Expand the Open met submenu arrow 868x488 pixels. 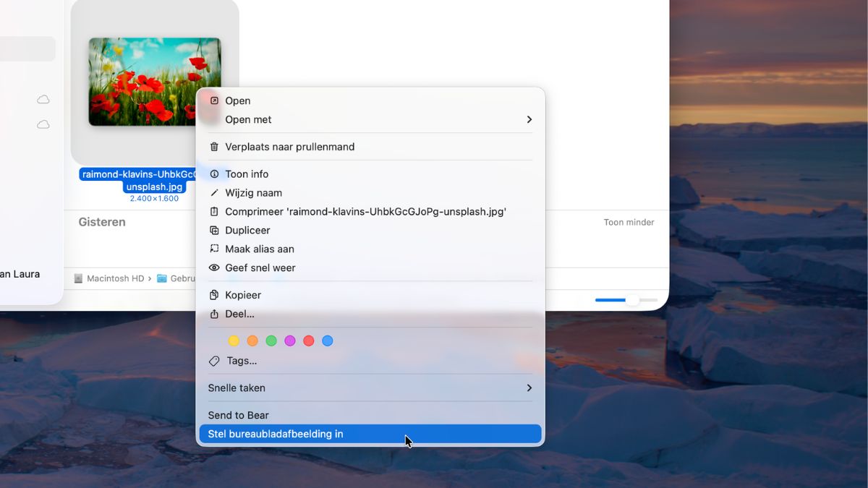pos(529,120)
